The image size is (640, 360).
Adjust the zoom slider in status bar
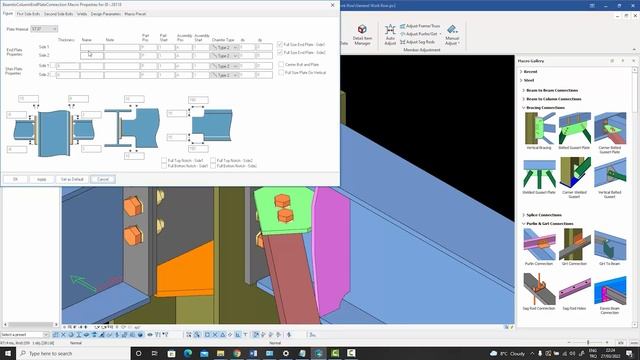(x=588, y=343)
